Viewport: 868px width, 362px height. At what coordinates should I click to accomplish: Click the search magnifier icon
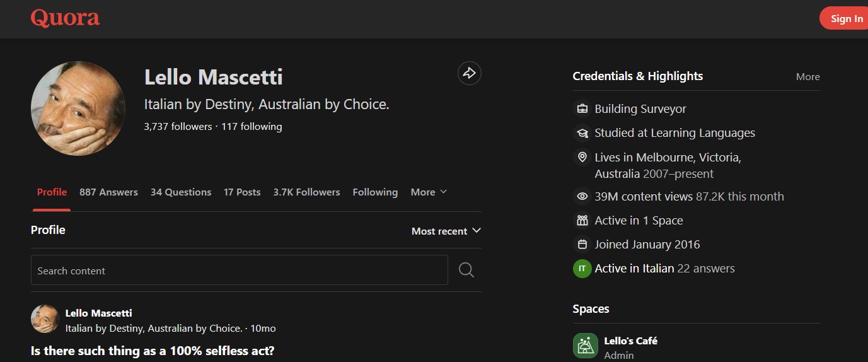click(466, 270)
